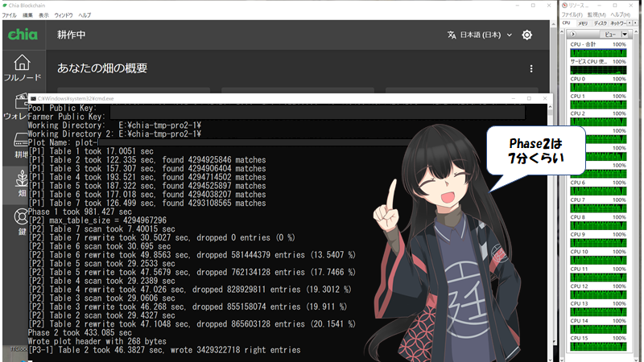Switch to ディスク tab in Resource Monitor
Viewport: 644px width, 362px height.
click(600, 23)
